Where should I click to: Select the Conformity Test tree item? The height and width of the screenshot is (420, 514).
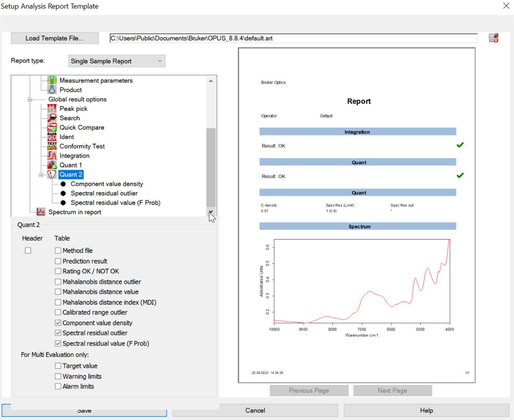82,146
